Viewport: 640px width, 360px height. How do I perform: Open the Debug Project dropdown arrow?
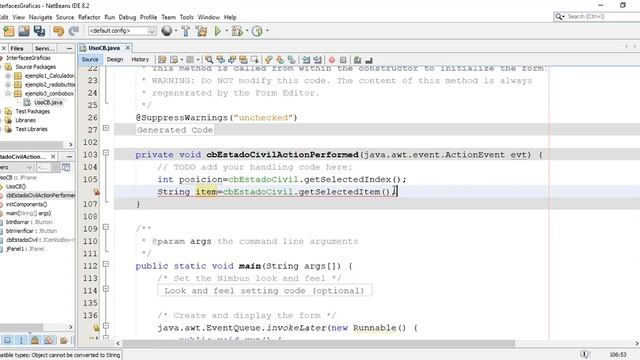[x=247, y=31]
